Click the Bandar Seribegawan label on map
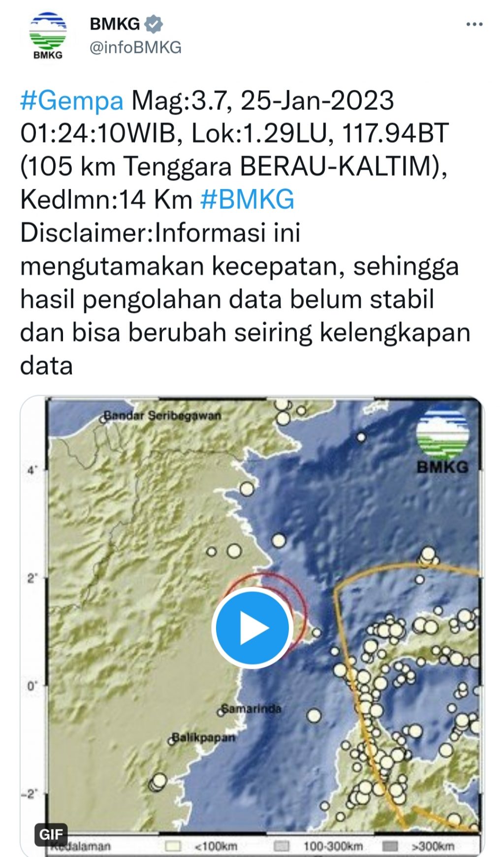Viewport: 504px width, 857px height. click(x=163, y=416)
